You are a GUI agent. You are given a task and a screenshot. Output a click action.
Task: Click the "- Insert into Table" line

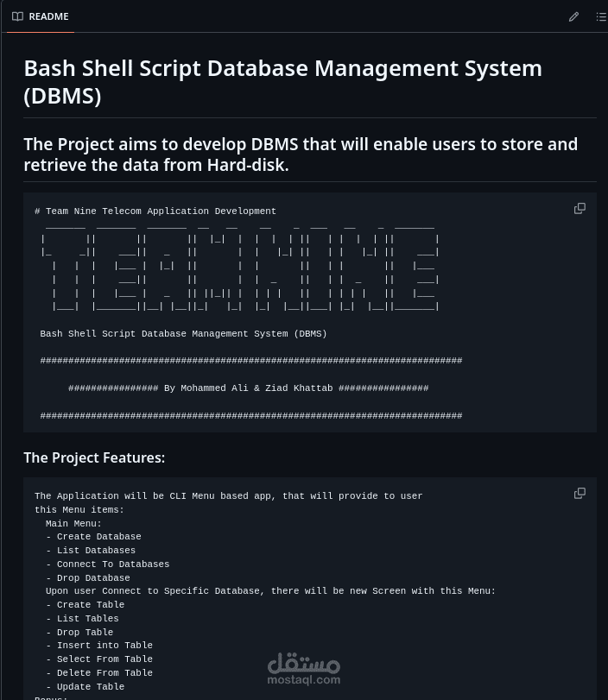coord(98,646)
